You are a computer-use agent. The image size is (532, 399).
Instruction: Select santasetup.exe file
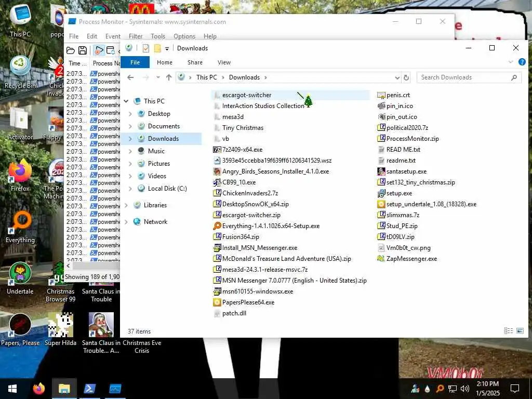[x=406, y=171]
